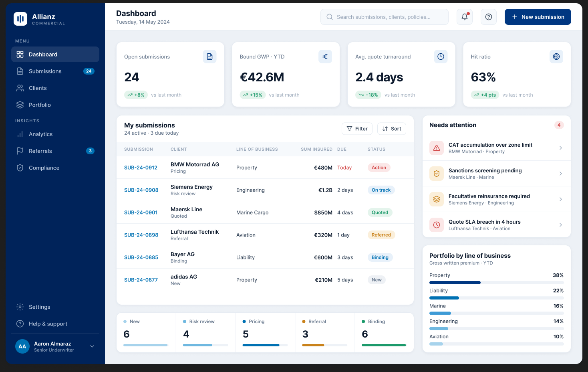Click the Needs attention count badge 4
Viewport: 588px width, 372px height.
(559, 125)
